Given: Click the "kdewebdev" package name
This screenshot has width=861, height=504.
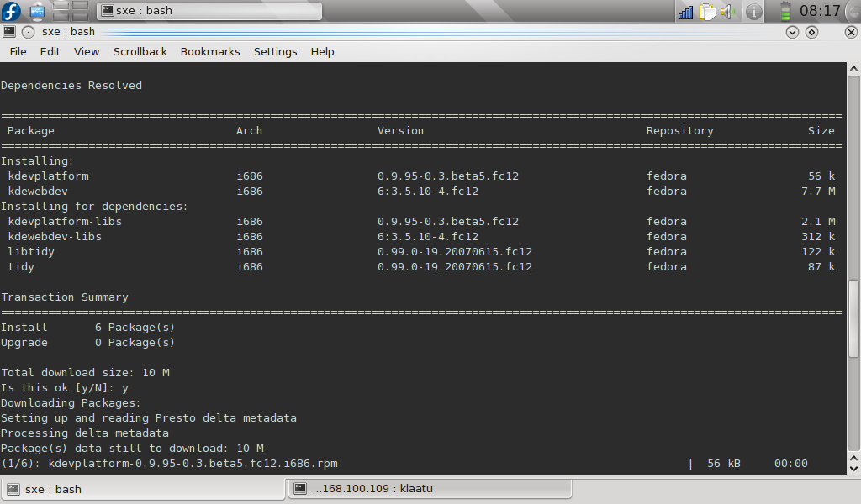Looking at the screenshot, I should pos(38,192).
